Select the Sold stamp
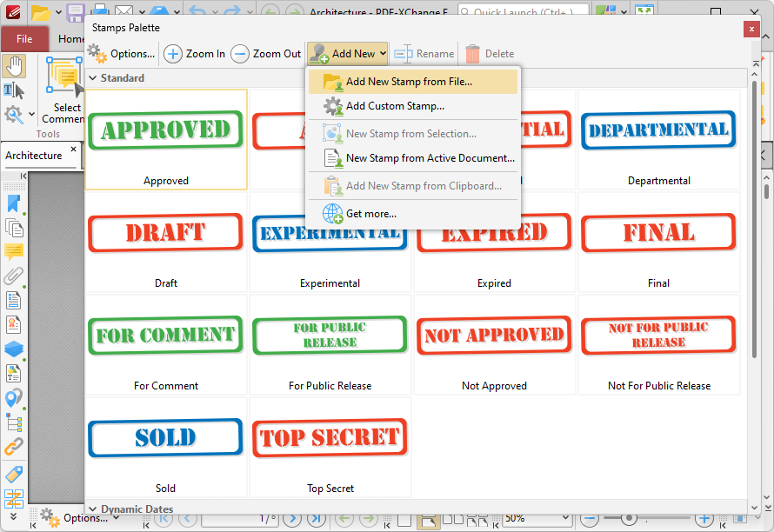Viewport: 774px width, 532px height. pyautogui.click(x=166, y=448)
